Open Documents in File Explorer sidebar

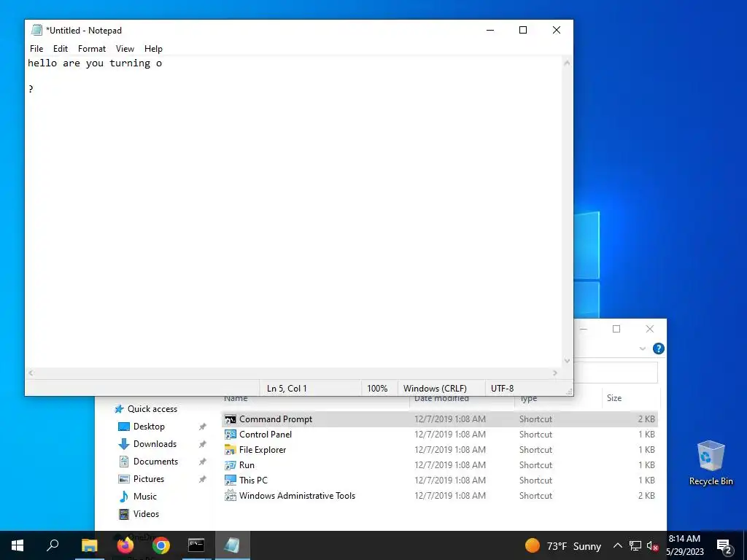tap(155, 462)
